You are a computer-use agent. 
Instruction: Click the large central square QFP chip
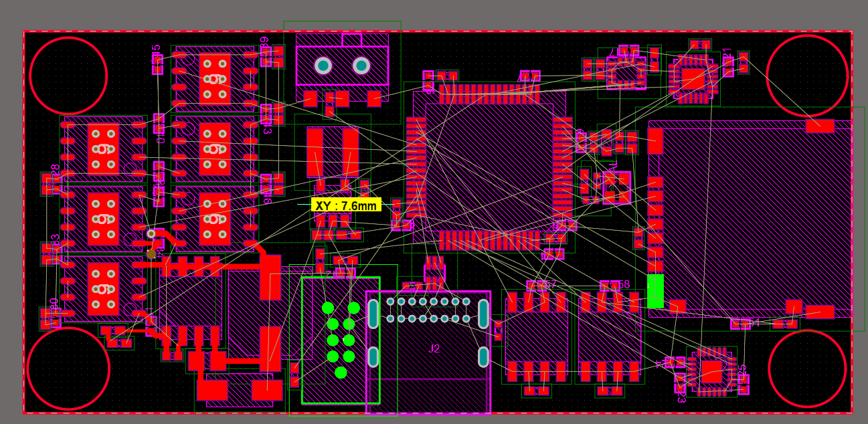489,166
